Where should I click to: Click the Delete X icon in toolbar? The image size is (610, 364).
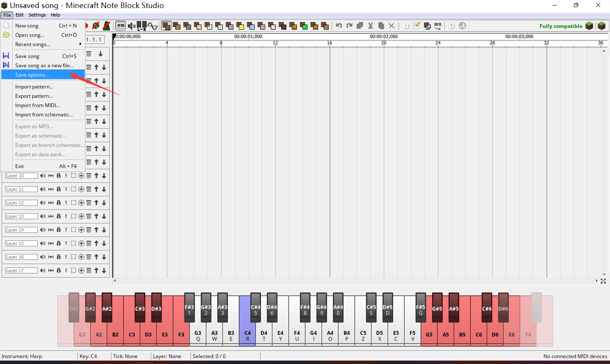coord(392,26)
